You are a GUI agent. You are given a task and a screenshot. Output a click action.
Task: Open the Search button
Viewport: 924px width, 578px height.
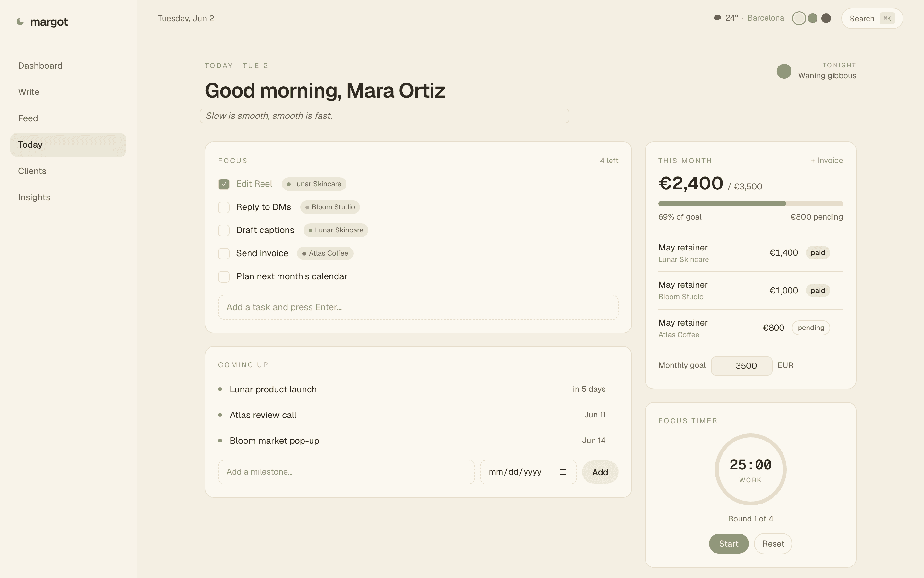click(x=872, y=18)
